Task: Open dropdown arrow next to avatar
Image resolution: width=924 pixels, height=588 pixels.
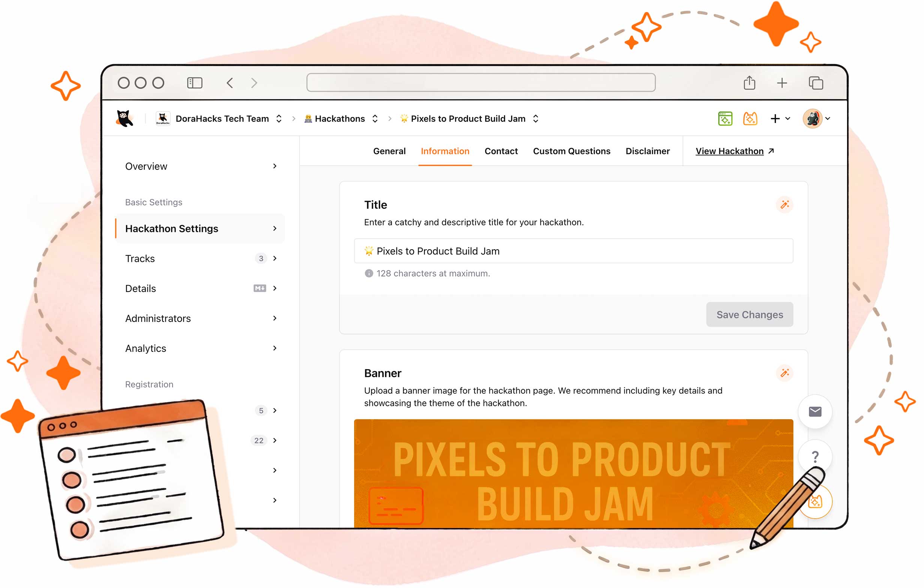Action: [828, 119]
